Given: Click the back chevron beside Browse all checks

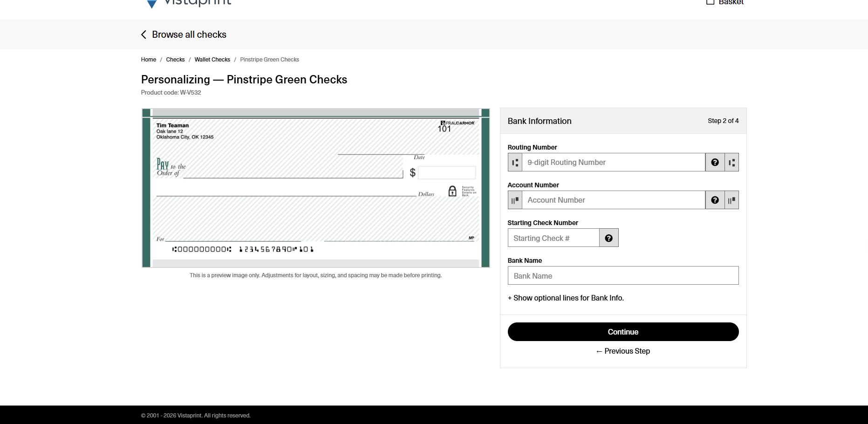Looking at the screenshot, I should coord(144,34).
